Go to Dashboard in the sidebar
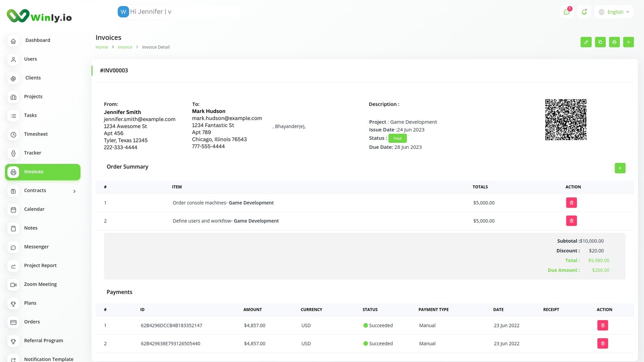 click(x=37, y=40)
